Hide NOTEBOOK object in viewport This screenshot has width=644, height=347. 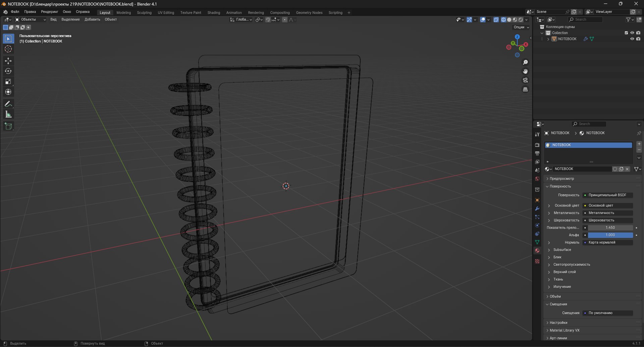632,39
